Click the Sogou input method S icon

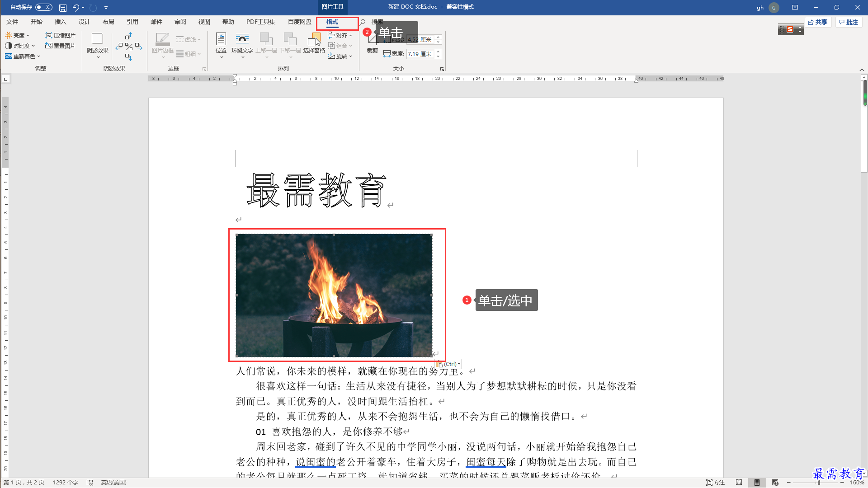pos(790,29)
